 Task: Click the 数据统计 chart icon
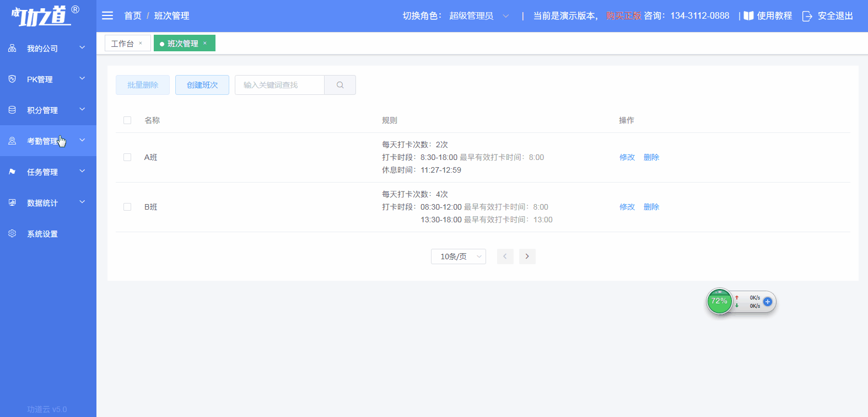click(x=12, y=203)
